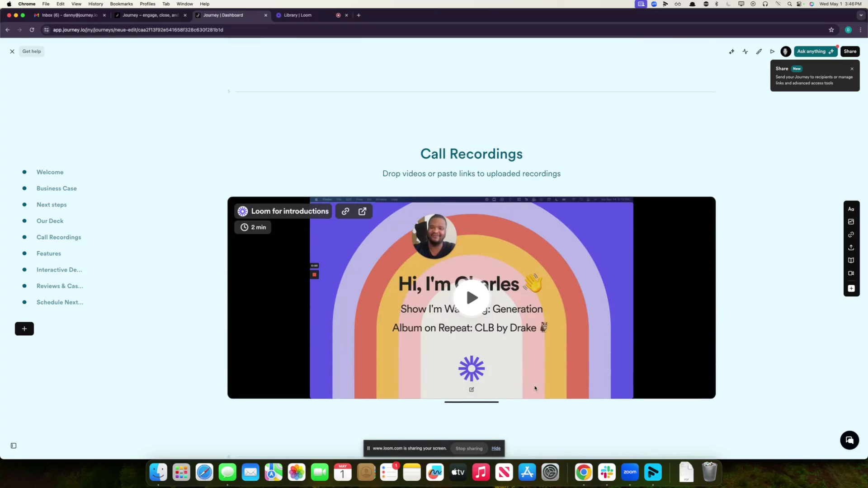Screen dimensions: 868x488
Task: Open the book library icon in right toolbar
Action: pyautogui.click(x=851, y=260)
